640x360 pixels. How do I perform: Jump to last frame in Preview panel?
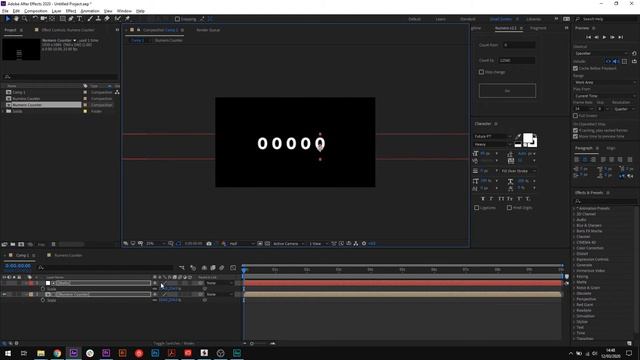[621, 37]
